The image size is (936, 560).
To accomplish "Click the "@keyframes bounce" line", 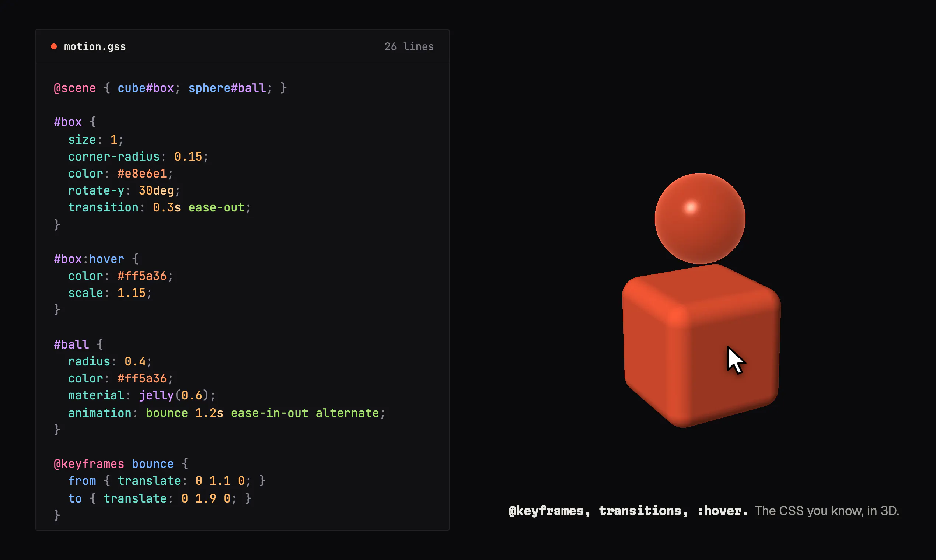I will click(x=121, y=464).
